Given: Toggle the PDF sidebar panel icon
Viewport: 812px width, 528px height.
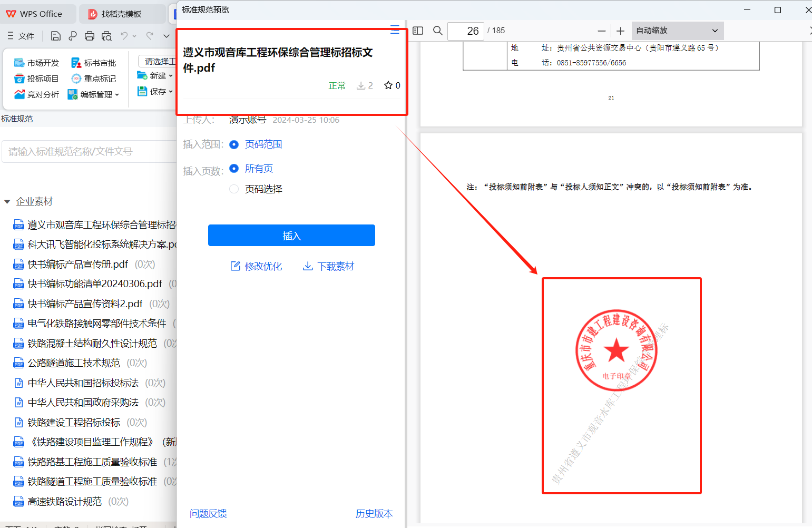Looking at the screenshot, I should (418, 31).
